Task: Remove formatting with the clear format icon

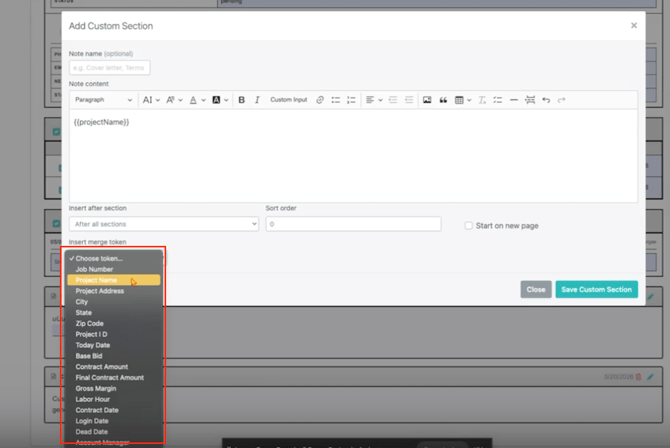Action: 482,100
